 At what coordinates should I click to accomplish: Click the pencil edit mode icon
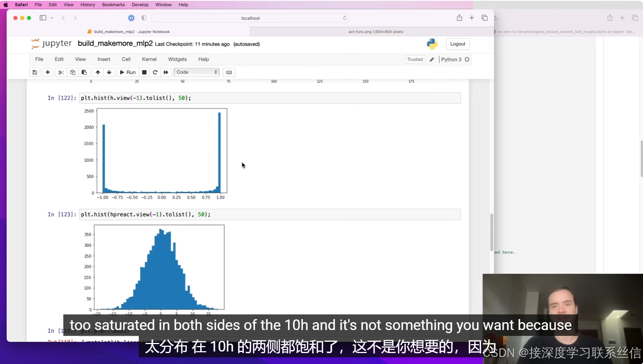coord(432,59)
